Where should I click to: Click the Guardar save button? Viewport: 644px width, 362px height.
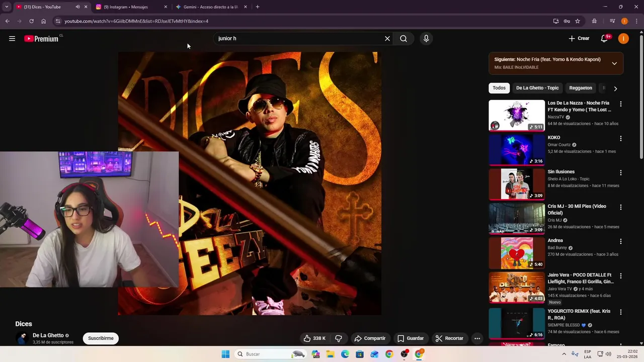(411, 338)
